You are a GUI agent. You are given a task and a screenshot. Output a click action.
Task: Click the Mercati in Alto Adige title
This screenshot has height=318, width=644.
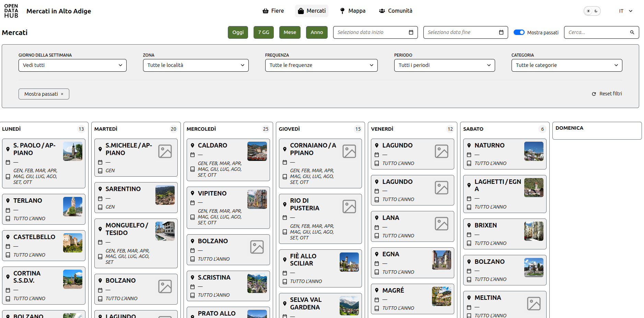tap(59, 11)
